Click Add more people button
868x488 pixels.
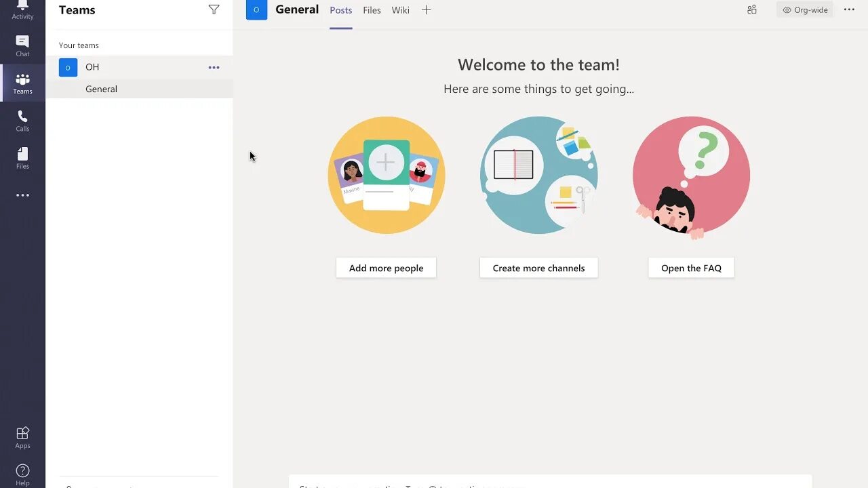pyautogui.click(x=386, y=268)
